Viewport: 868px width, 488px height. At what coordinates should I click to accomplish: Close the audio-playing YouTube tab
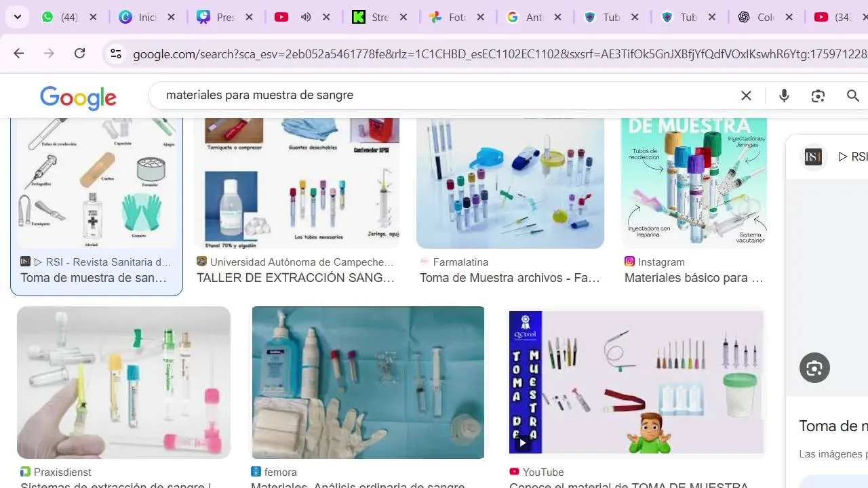click(326, 17)
